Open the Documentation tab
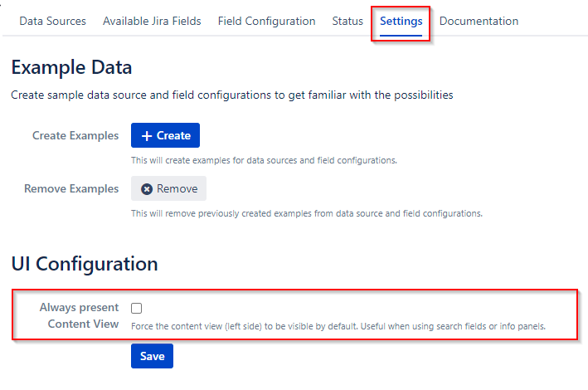Image resolution: width=588 pixels, height=390 pixels. point(479,21)
